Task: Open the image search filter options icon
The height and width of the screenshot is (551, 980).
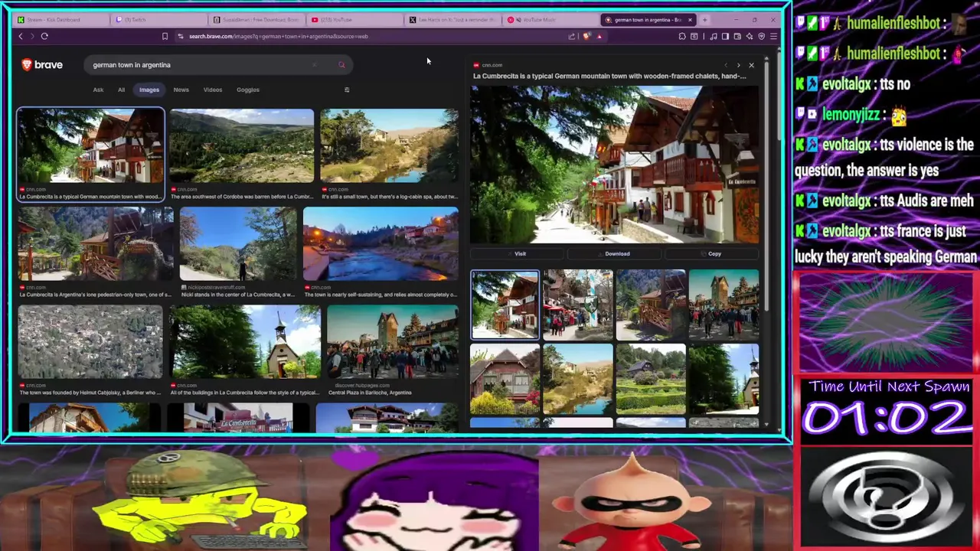Action: coord(346,90)
